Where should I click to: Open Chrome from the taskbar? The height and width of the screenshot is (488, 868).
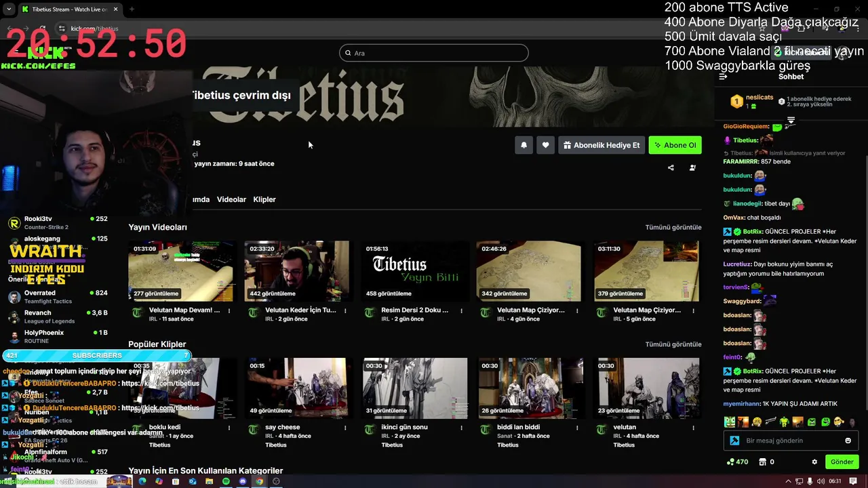pyautogui.click(x=259, y=481)
